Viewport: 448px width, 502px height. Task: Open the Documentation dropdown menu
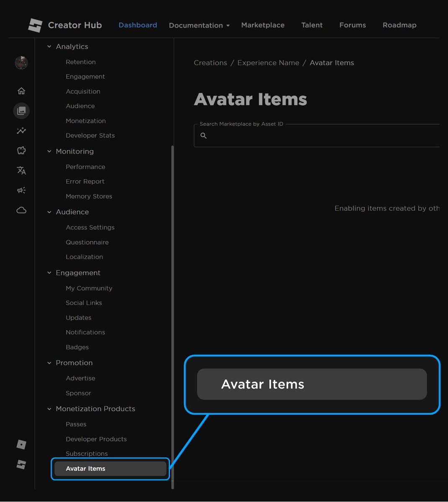coord(199,26)
